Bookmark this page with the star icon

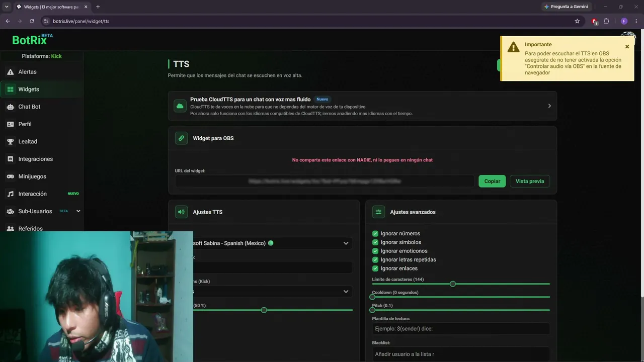[x=577, y=21]
